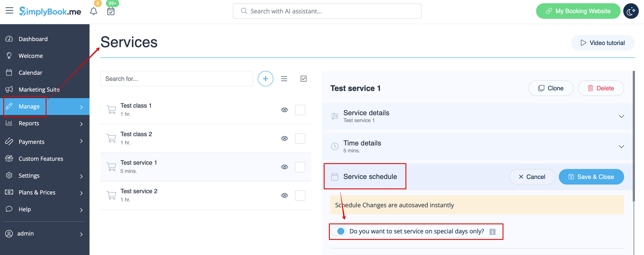Click the Custom Features gift icon
Viewport: 644px width, 255px height.
click(x=9, y=158)
